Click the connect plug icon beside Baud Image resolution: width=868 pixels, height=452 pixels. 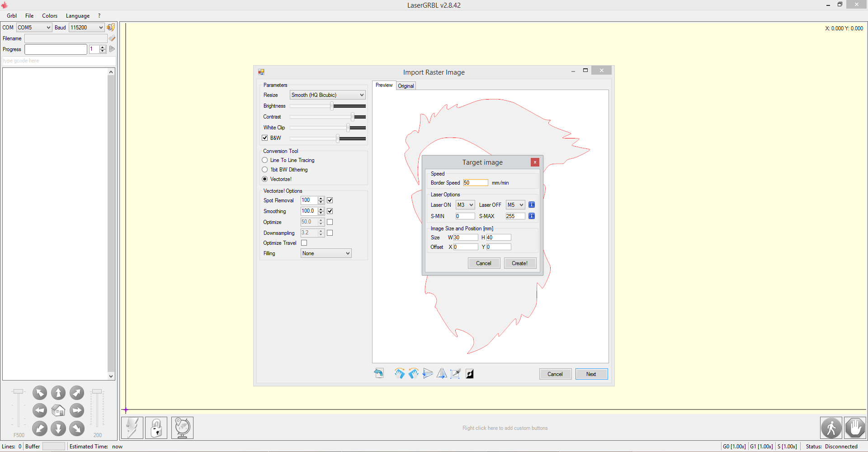pyautogui.click(x=111, y=27)
